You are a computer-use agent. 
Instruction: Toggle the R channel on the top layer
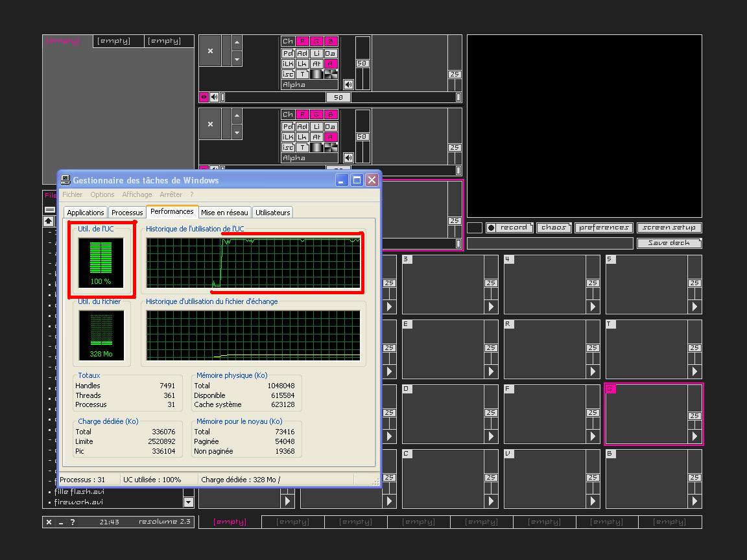tap(302, 41)
